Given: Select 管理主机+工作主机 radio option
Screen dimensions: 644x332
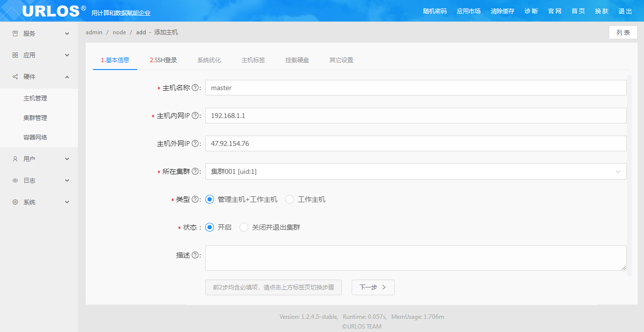Looking at the screenshot, I should (x=210, y=199).
